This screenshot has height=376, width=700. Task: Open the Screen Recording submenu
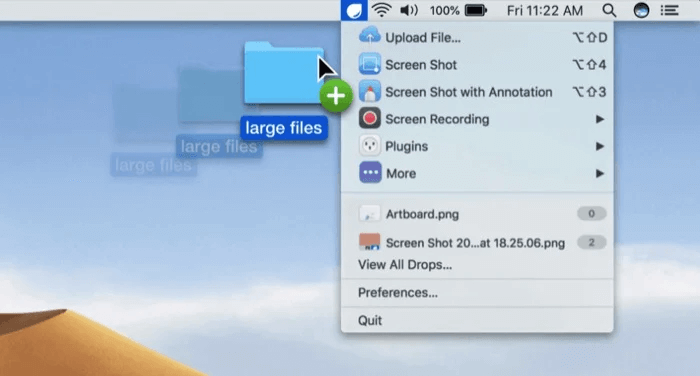(x=477, y=119)
